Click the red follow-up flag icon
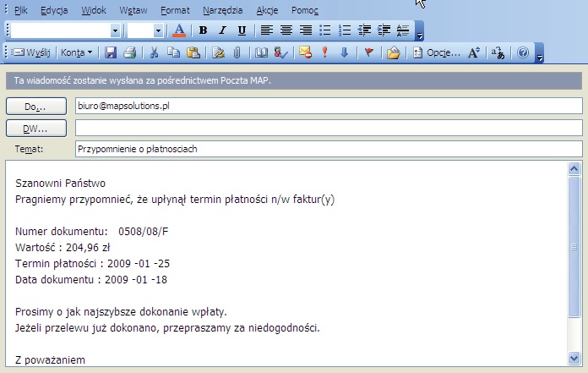This screenshot has width=588, height=373. click(368, 52)
